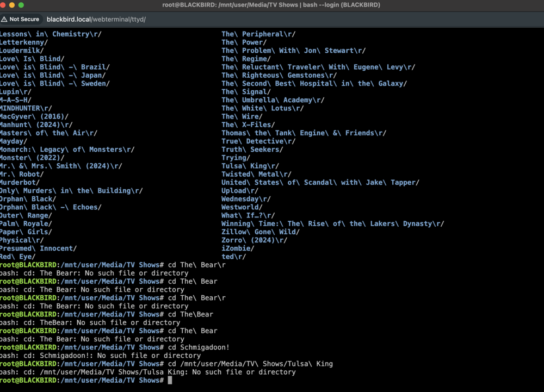The height and width of the screenshot is (392, 544).
Task: Click the 'Red\ Eye/' entry
Action: coord(18,257)
